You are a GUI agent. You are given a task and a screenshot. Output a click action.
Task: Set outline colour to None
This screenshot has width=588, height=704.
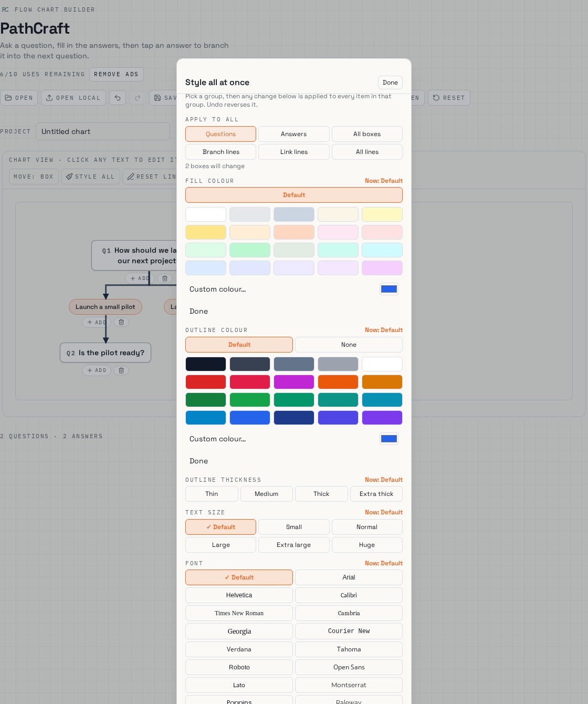[349, 345]
